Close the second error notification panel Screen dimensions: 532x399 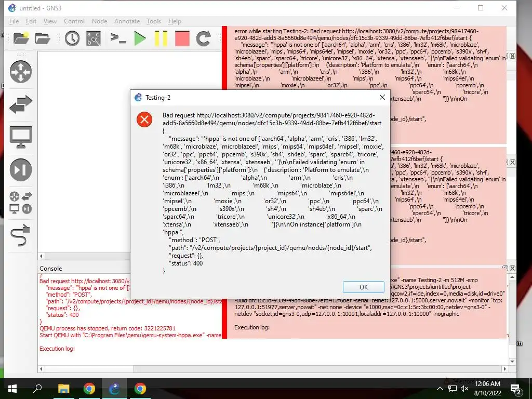tap(512, 162)
